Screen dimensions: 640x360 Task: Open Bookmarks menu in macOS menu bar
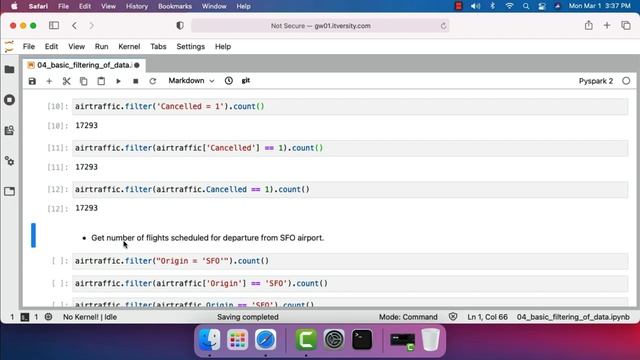(x=175, y=6)
